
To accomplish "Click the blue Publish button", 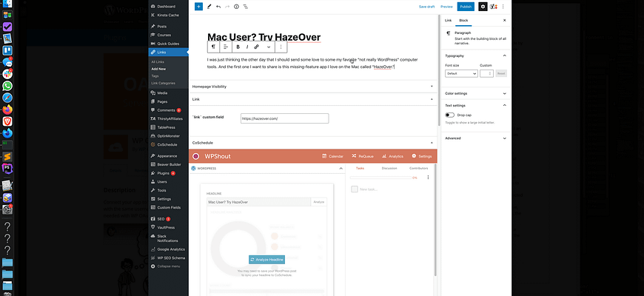I will pyautogui.click(x=466, y=7).
